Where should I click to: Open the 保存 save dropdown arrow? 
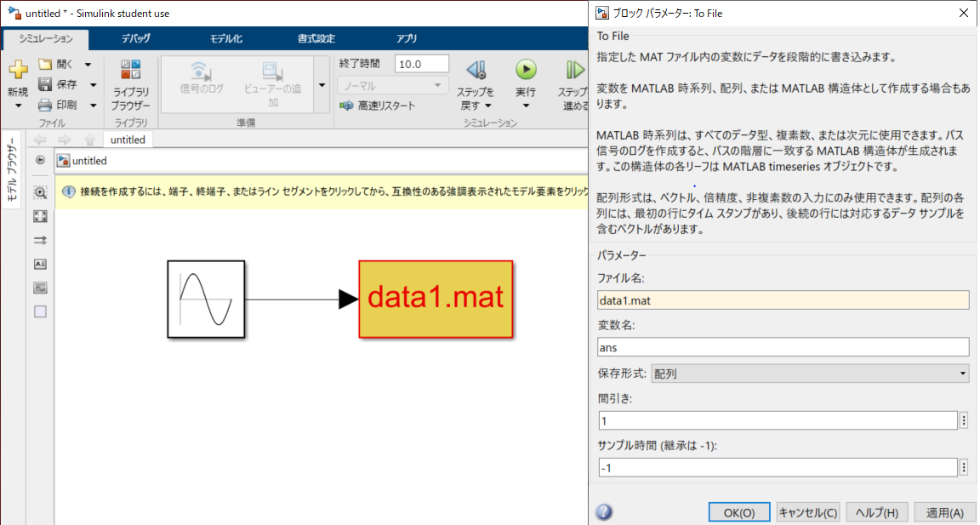tap(93, 84)
